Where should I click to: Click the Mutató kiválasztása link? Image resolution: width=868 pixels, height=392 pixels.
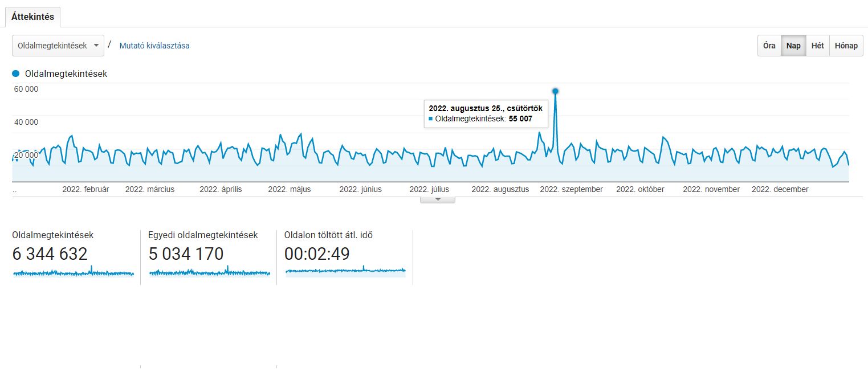coord(154,46)
